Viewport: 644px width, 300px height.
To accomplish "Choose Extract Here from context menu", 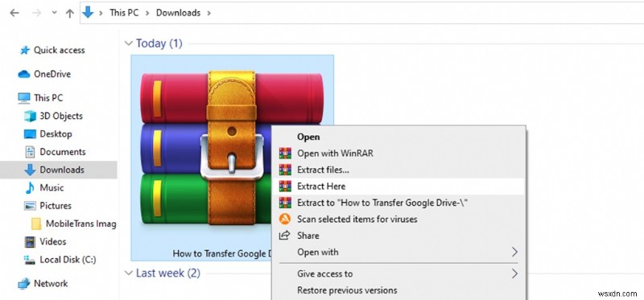I will coord(321,187).
